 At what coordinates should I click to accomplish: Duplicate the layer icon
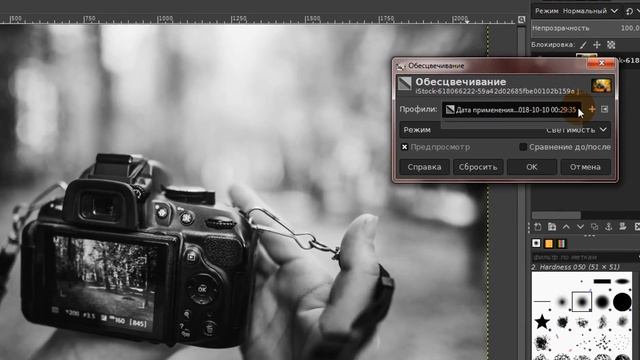[594, 227]
